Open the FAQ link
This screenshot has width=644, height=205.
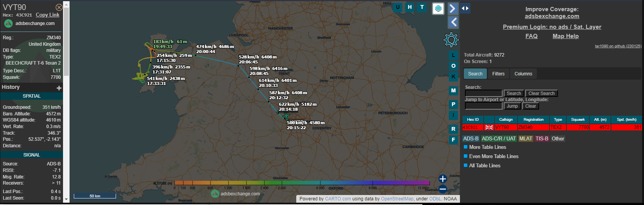pos(531,36)
